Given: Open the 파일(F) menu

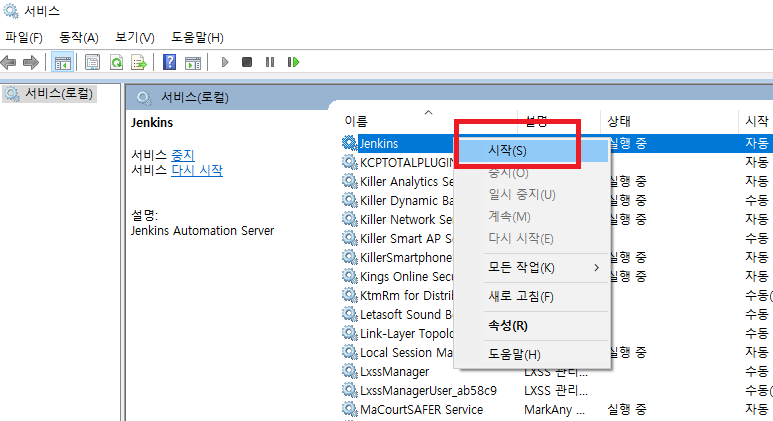Looking at the screenshot, I should coord(24,37).
